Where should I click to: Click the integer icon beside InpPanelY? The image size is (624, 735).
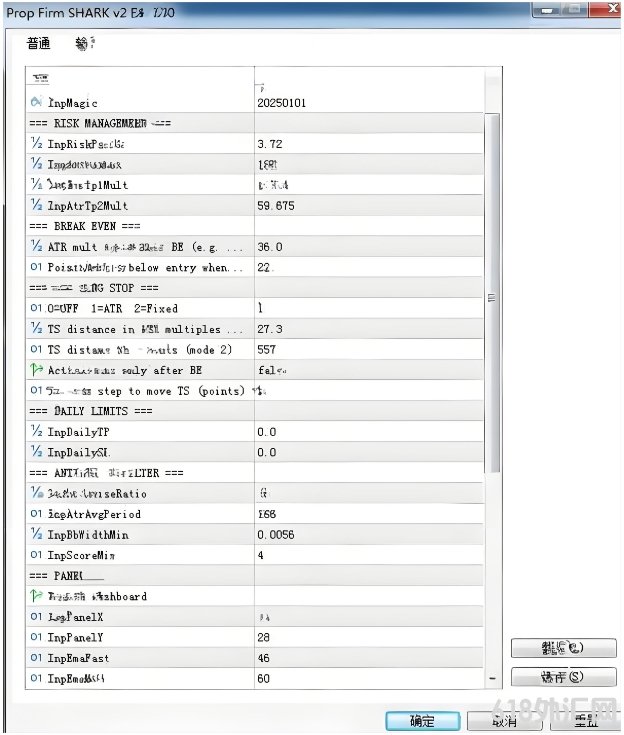coord(36,637)
